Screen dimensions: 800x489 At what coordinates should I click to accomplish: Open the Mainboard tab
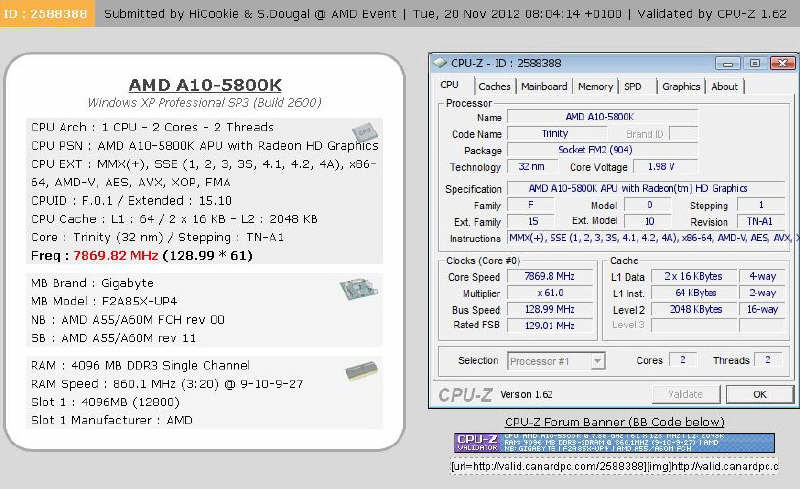coord(544,86)
